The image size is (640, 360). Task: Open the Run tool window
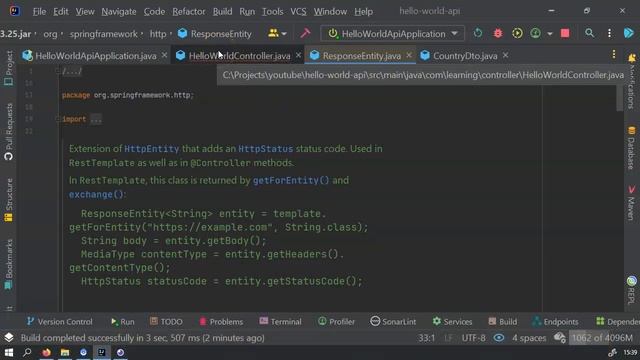tap(122, 322)
